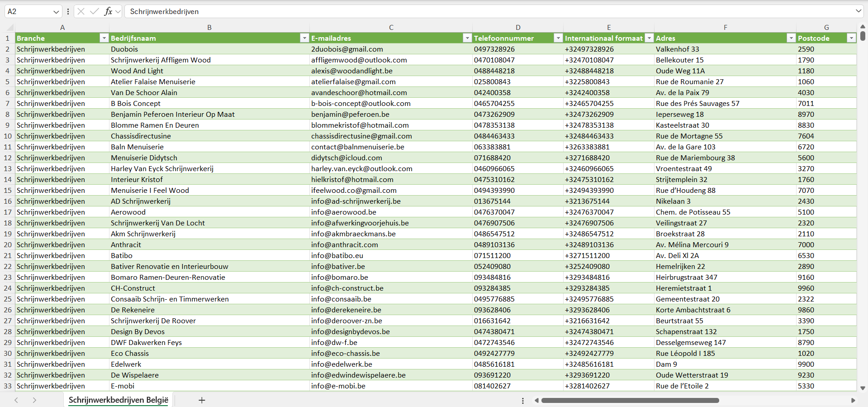The width and height of the screenshot is (868, 407).
Task: Click the horizontal scroll right arrow
Action: (x=853, y=400)
